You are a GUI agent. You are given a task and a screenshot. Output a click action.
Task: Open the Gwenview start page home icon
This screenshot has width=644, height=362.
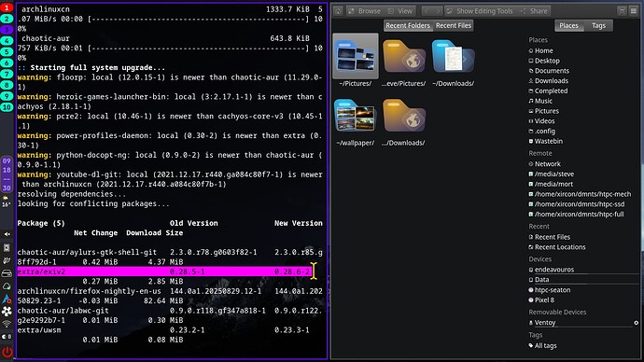coord(338,11)
